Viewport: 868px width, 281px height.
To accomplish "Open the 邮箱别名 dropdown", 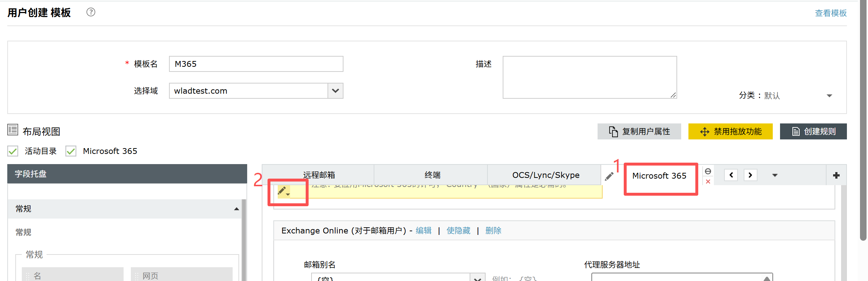I will tap(478, 278).
